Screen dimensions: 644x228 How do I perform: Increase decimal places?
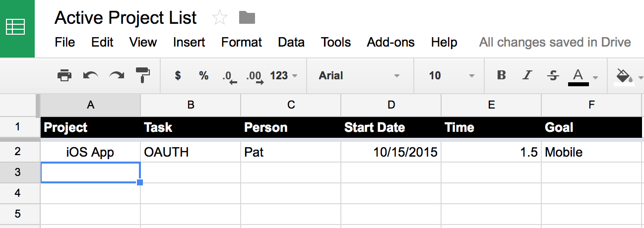[255, 76]
